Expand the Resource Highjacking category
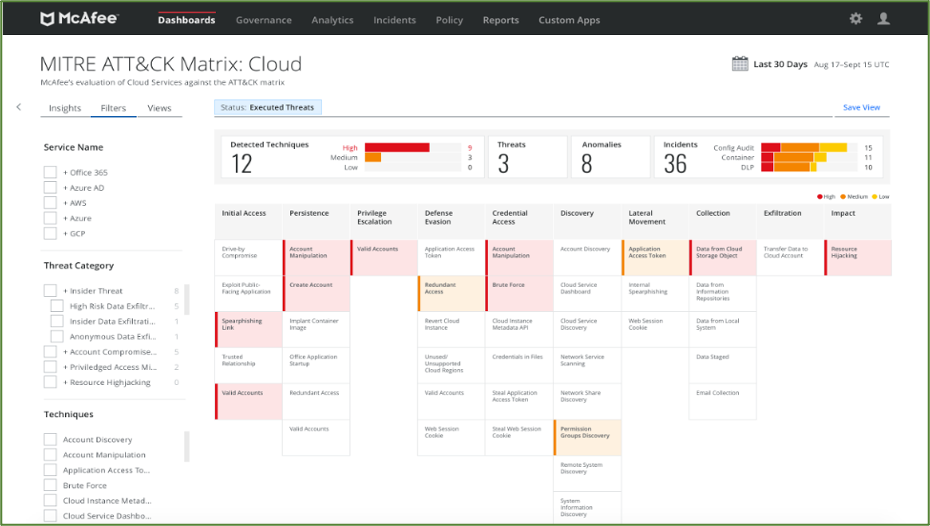 coord(65,382)
